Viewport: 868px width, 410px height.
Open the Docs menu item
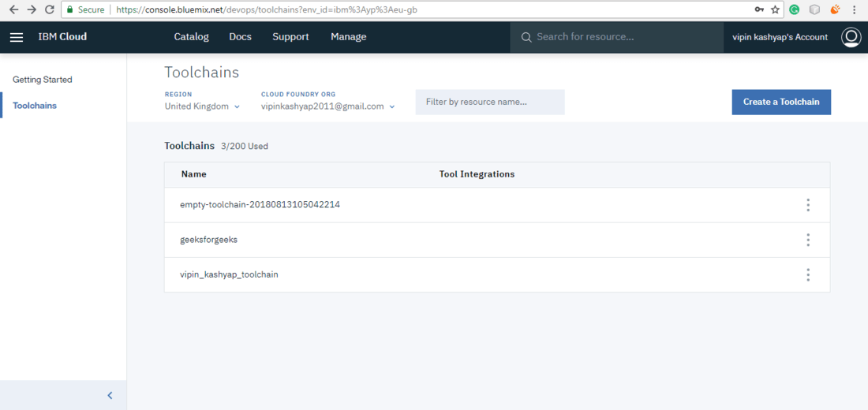tap(240, 37)
